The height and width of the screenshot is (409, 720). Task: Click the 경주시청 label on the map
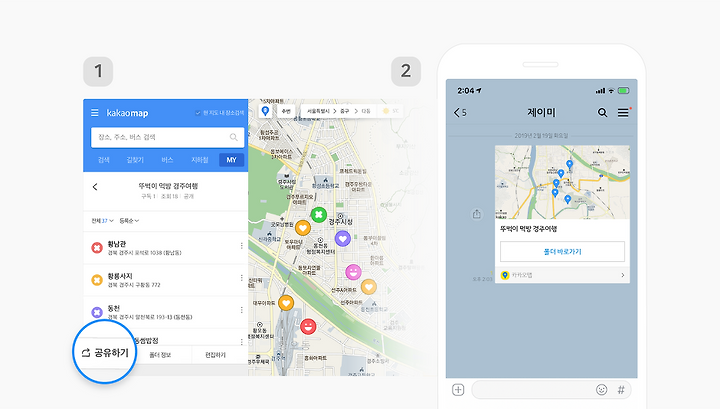pos(341,222)
